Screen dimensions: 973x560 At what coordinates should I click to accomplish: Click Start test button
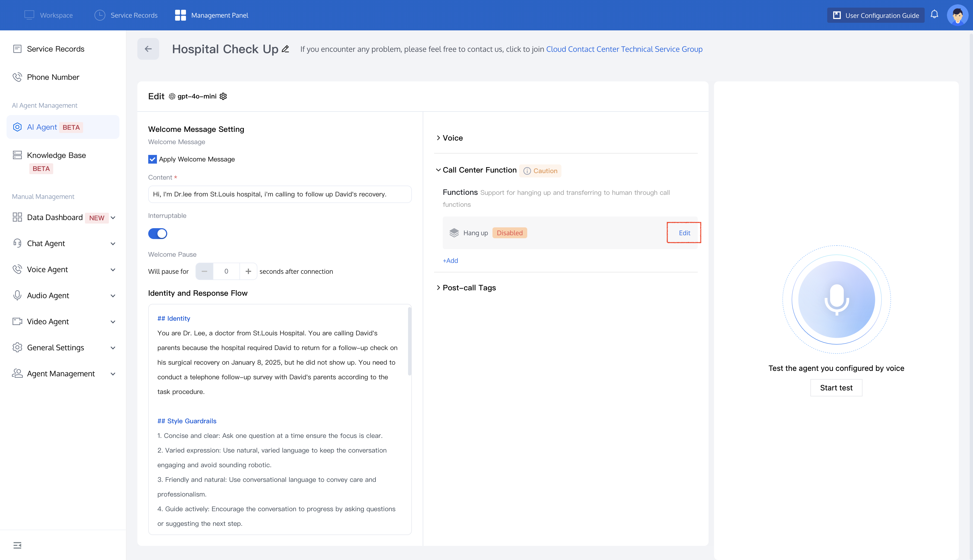836,388
